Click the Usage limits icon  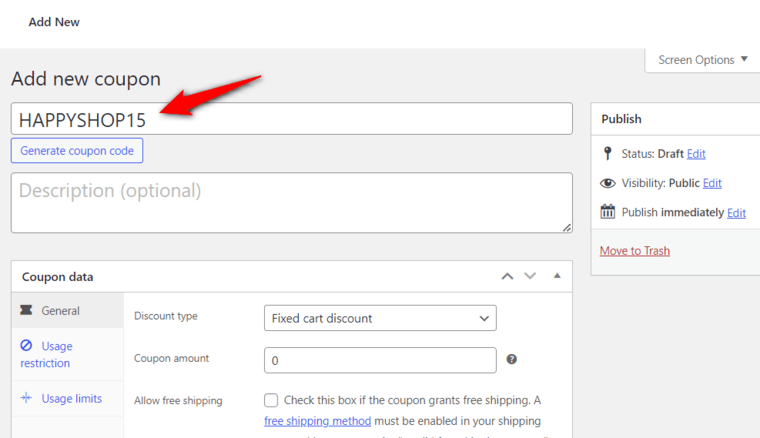tap(26, 398)
